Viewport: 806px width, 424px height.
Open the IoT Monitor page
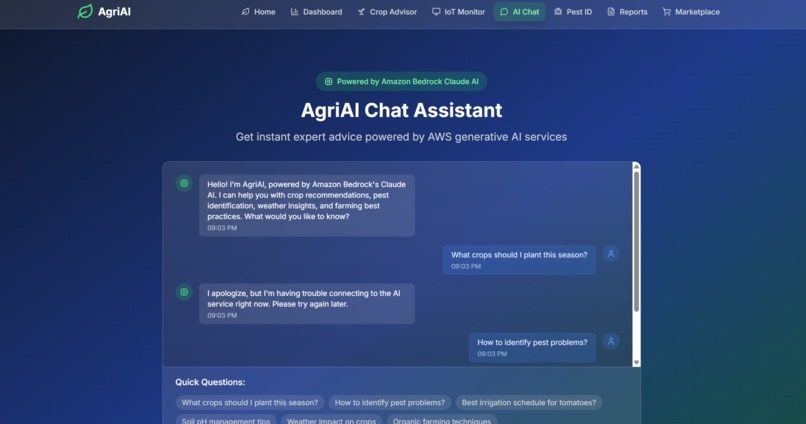click(x=459, y=12)
